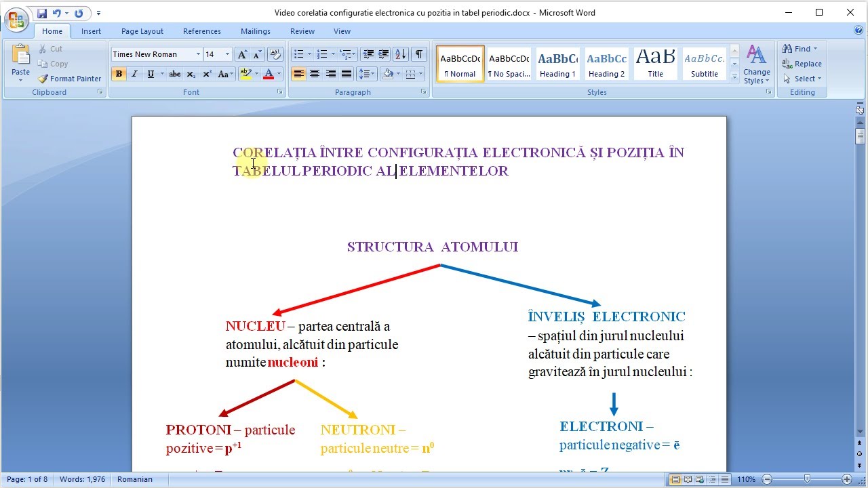Switch to the Review tab
This screenshot has height=488, width=868.
click(x=302, y=31)
